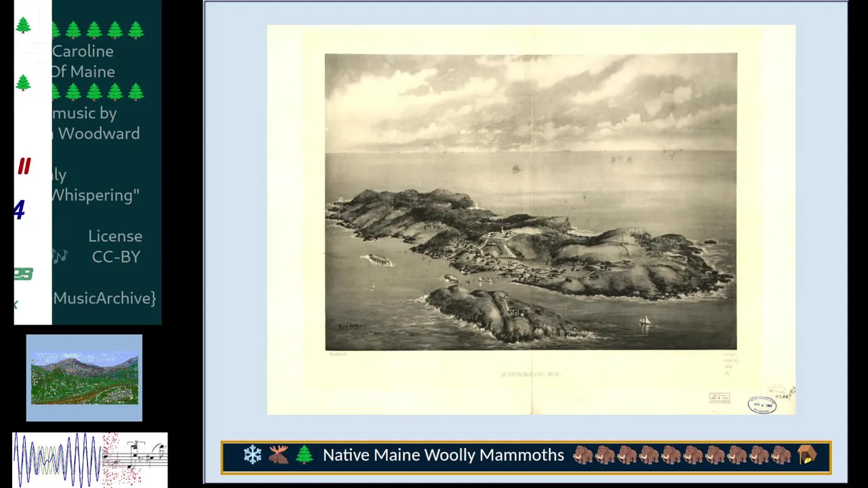Open the mountain landscape thumbnail
The image size is (868, 488).
(84, 378)
